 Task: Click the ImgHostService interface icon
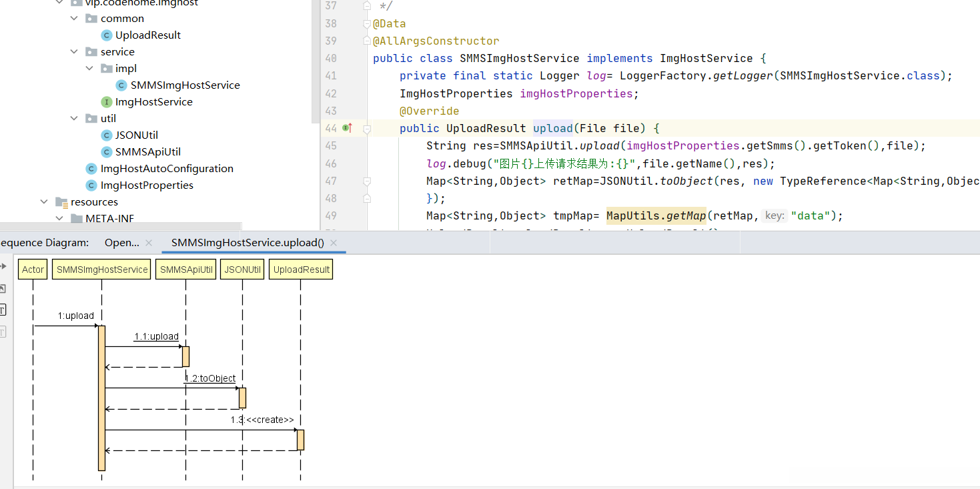pyautogui.click(x=106, y=102)
